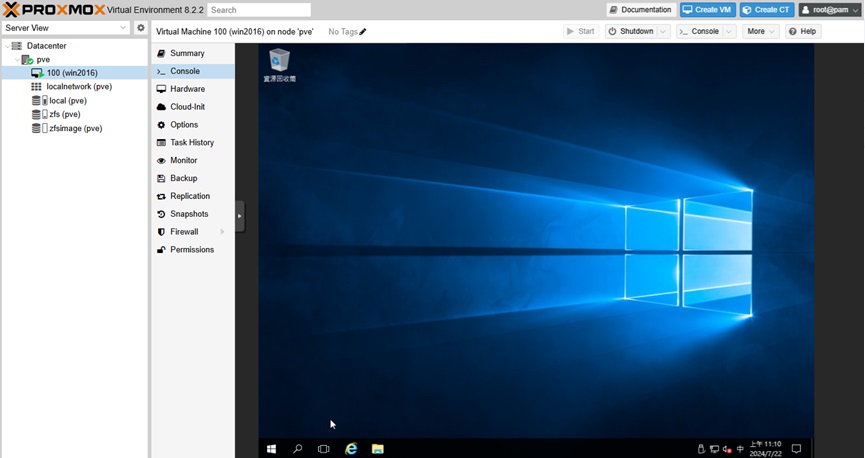
Task: Open the Monitor section
Action: point(193,160)
